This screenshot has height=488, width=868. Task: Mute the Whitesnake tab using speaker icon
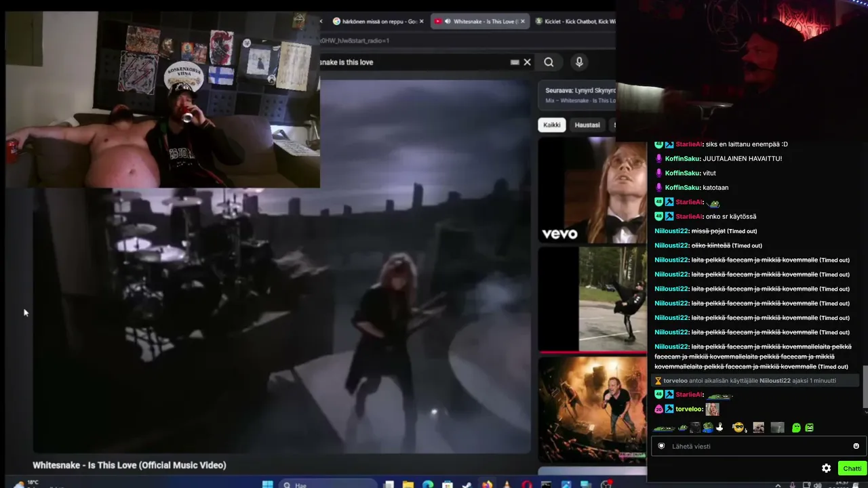pos(448,22)
